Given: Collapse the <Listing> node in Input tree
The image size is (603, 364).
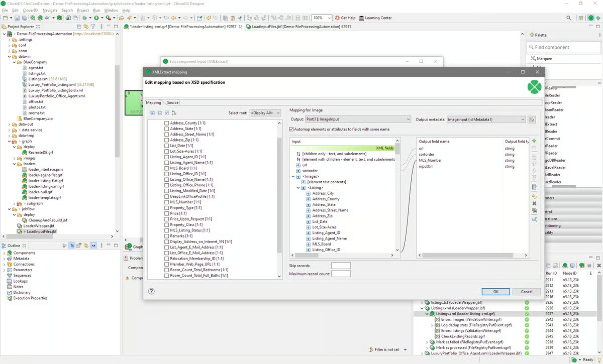Looking at the screenshot, I should 299,188.
